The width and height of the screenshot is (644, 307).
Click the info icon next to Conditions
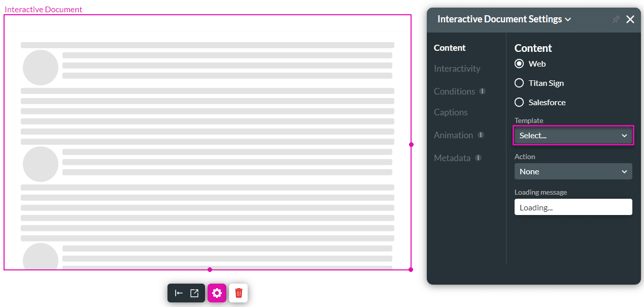(x=481, y=91)
